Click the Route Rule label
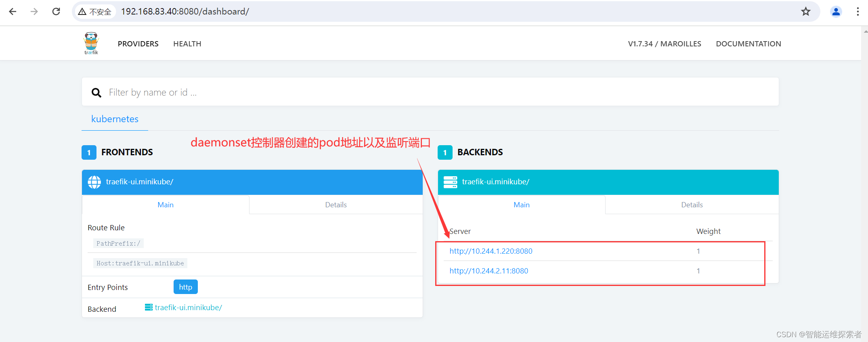868x342 pixels. tap(106, 228)
